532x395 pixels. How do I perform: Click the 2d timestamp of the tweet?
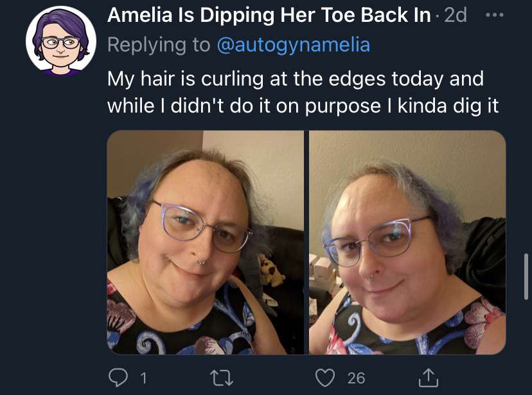coord(456,15)
